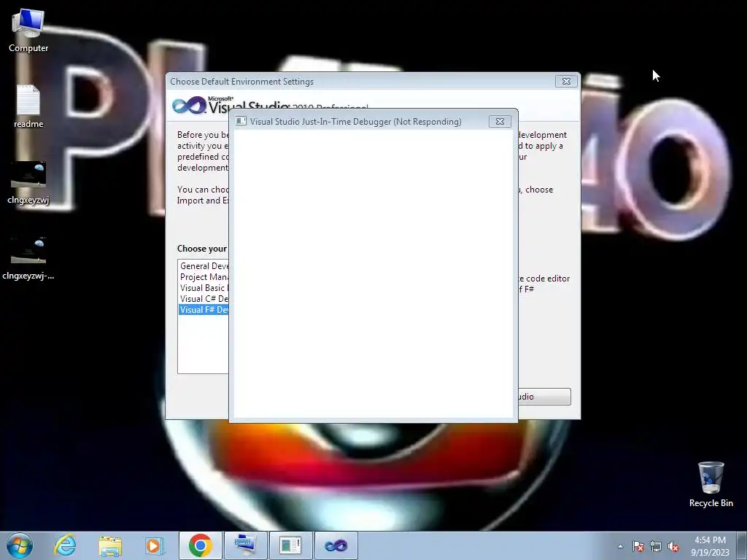The image size is (747, 560).
Task: Close the Choose Default Environment Settings dialog
Action: pyautogui.click(x=566, y=82)
